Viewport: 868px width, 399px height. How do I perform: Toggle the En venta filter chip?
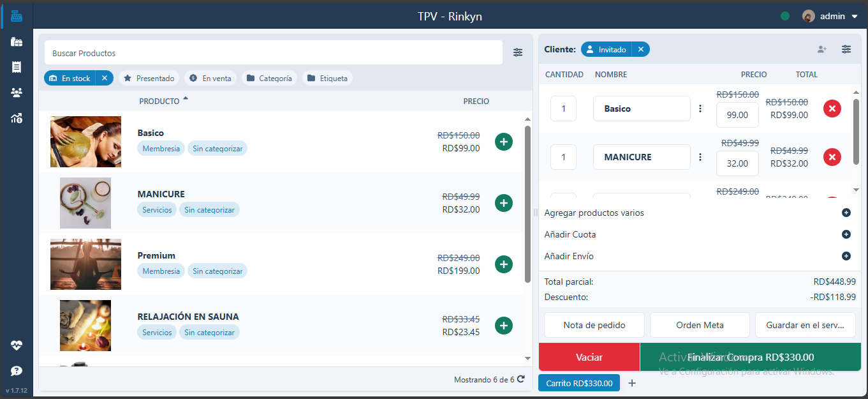point(211,78)
